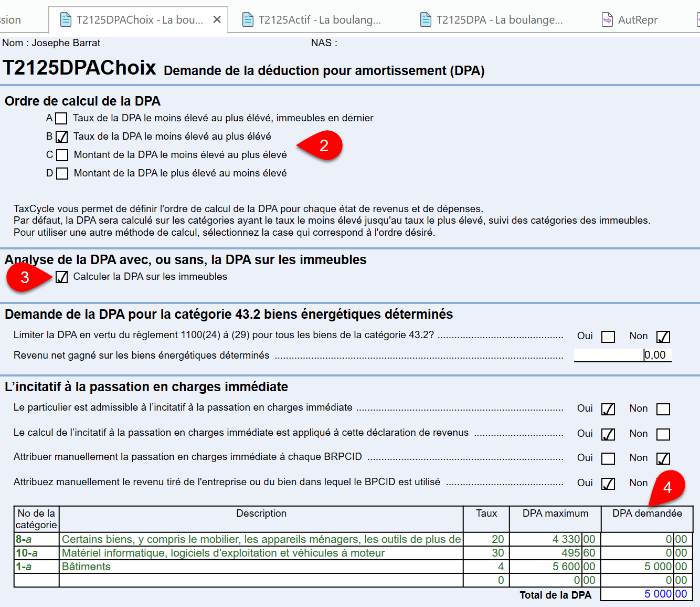The width and height of the screenshot is (700, 607).
Task: Click the Revenu net gagné amount field
Action: tap(623, 355)
